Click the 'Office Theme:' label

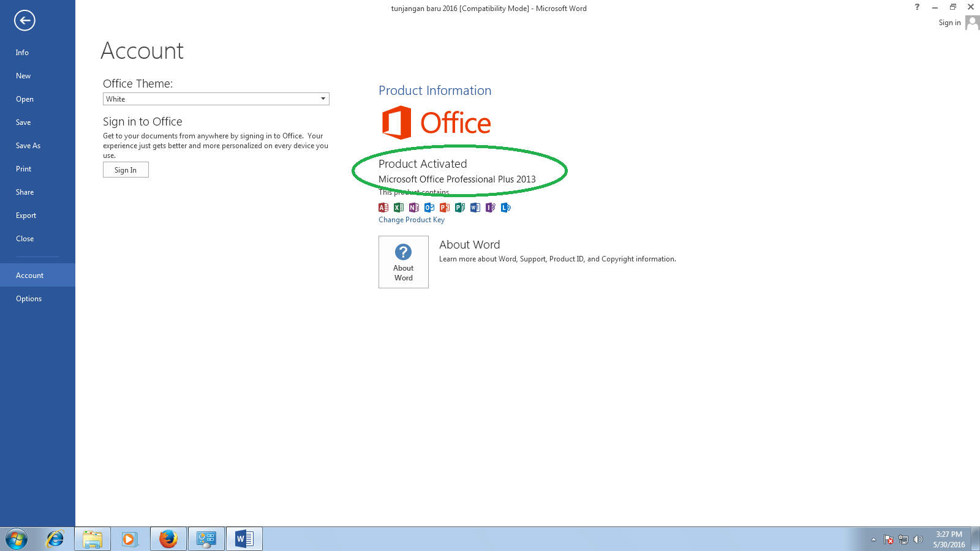(138, 84)
